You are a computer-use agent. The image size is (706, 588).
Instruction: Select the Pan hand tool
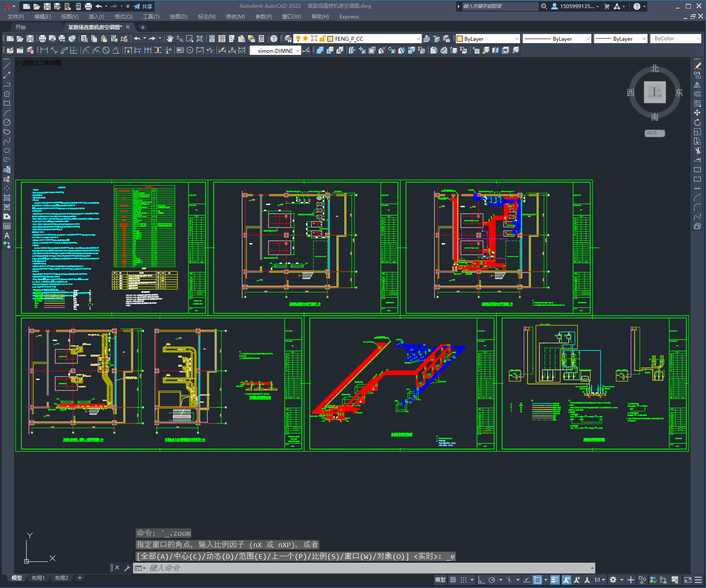click(x=170, y=39)
